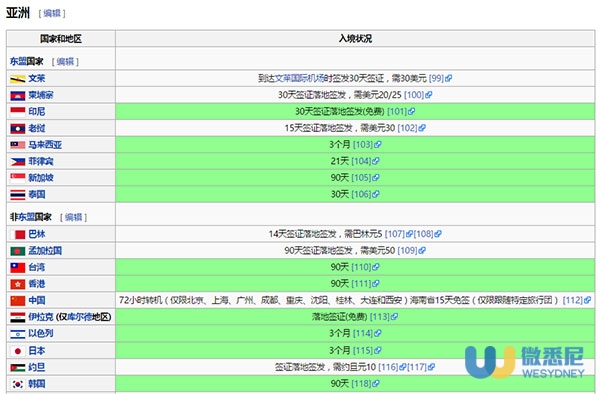Open reference link [116]
The height and width of the screenshot is (394, 600).
(388, 367)
